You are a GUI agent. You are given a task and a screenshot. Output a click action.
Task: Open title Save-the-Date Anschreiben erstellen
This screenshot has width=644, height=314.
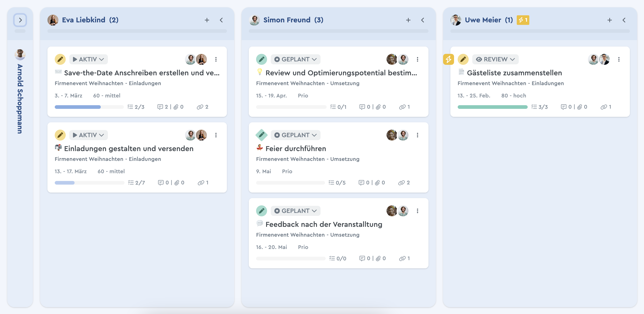coord(142,73)
